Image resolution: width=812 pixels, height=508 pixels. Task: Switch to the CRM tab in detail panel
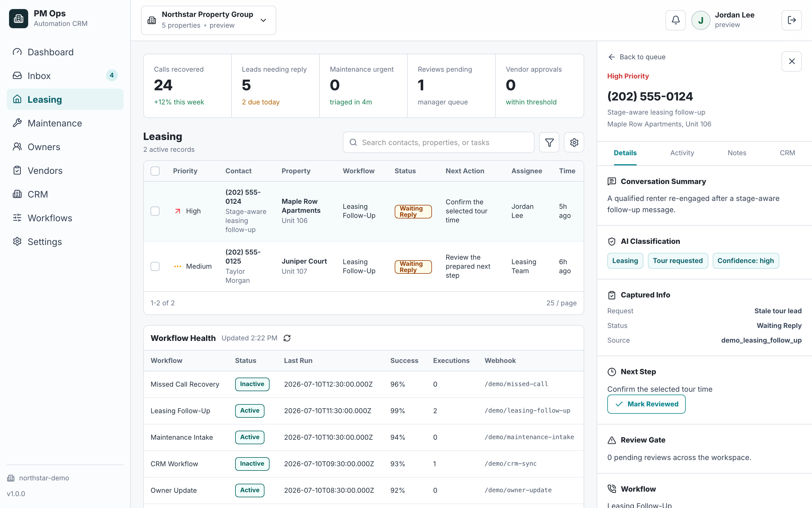(x=787, y=153)
